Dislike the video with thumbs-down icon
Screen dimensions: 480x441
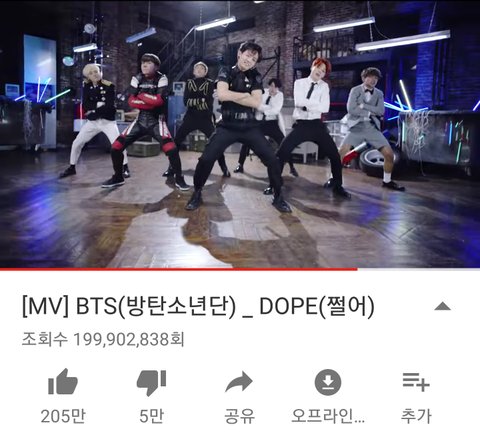151,383
